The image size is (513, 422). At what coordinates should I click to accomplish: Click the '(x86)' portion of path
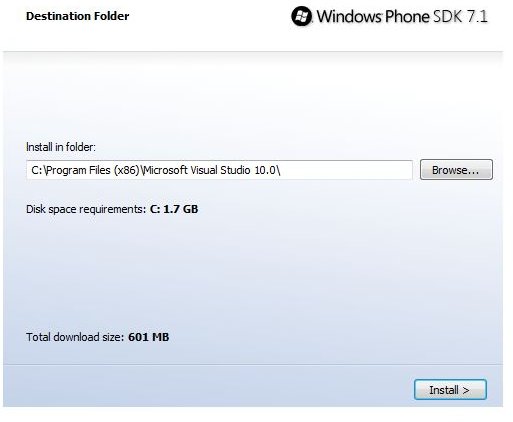click(126, 170)
